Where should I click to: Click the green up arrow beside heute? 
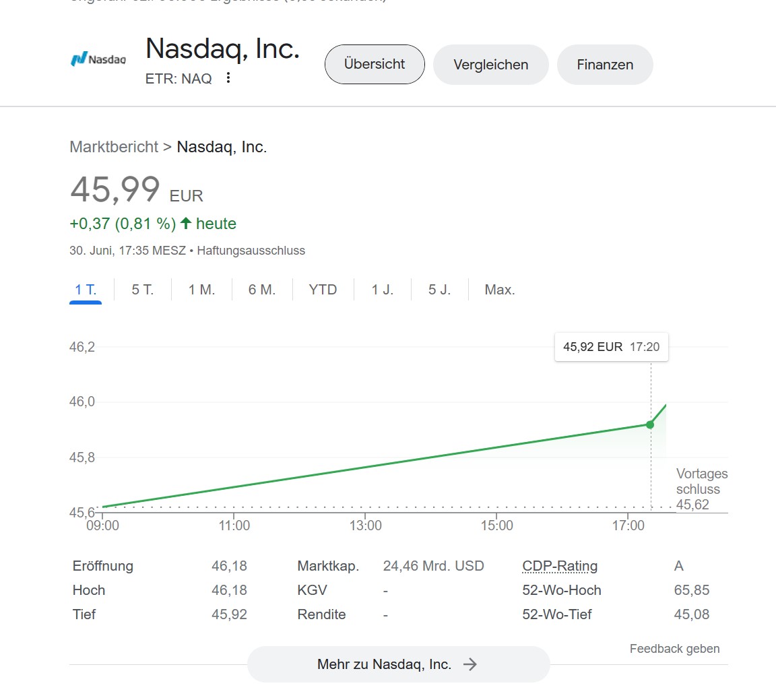tap(186, 223)
